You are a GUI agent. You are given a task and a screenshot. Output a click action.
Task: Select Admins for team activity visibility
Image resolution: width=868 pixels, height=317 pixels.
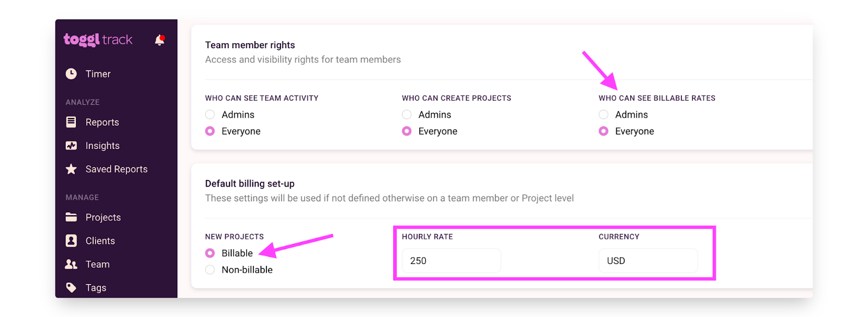[x=210, y=114]
